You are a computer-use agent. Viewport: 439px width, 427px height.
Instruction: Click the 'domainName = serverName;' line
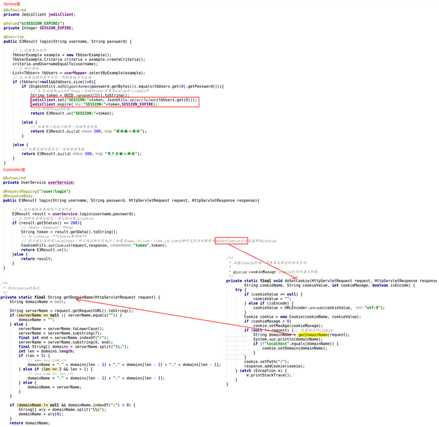[x=54, y=387]
